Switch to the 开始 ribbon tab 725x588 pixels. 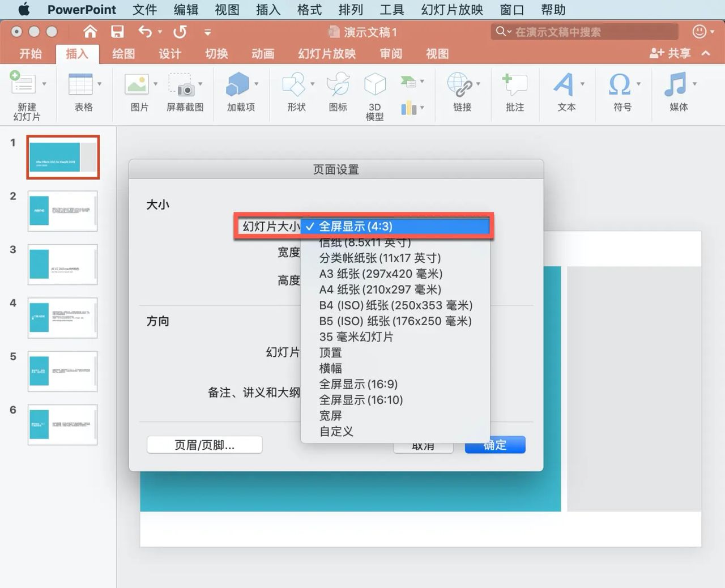click(x=31, y=54)
